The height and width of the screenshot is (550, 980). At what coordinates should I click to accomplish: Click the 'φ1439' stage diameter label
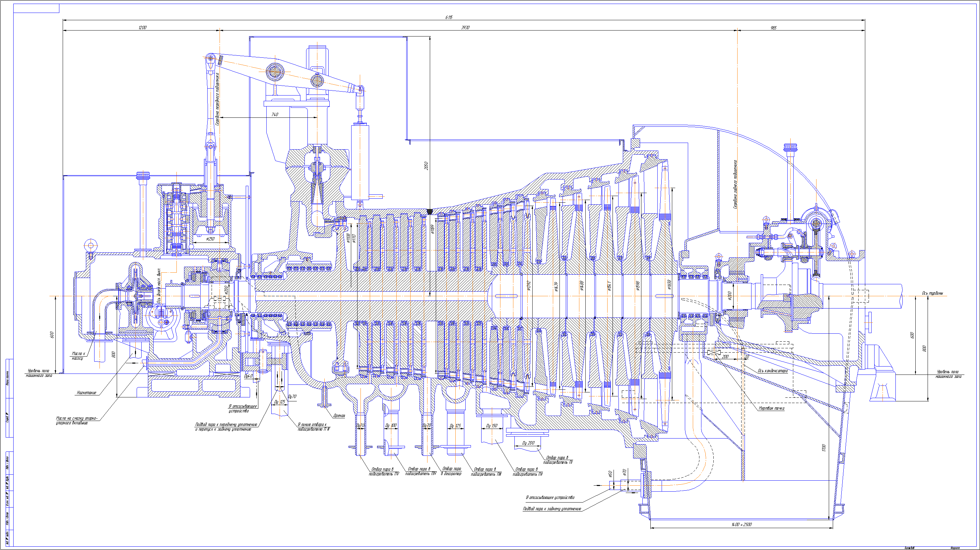(556, 287)
